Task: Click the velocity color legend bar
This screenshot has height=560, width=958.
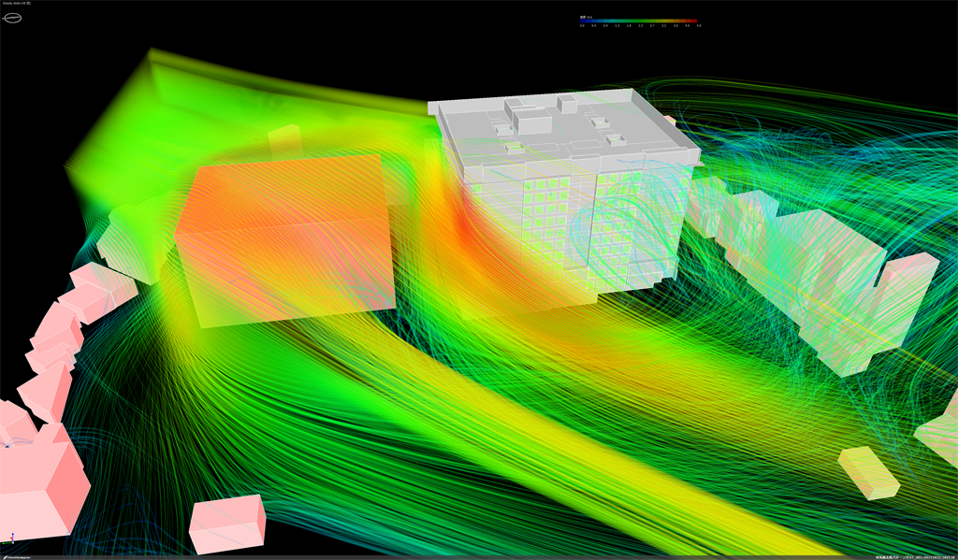Action: 639,21
